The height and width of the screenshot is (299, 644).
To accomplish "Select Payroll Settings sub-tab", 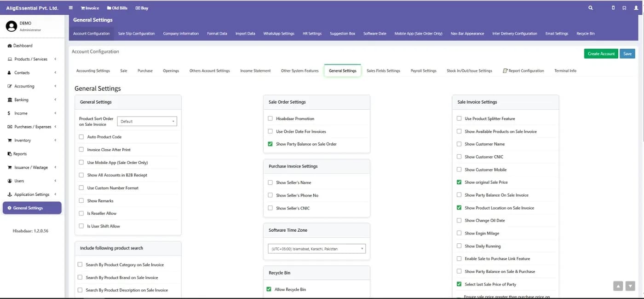I will pyautogui.click(x=423, y=71).
